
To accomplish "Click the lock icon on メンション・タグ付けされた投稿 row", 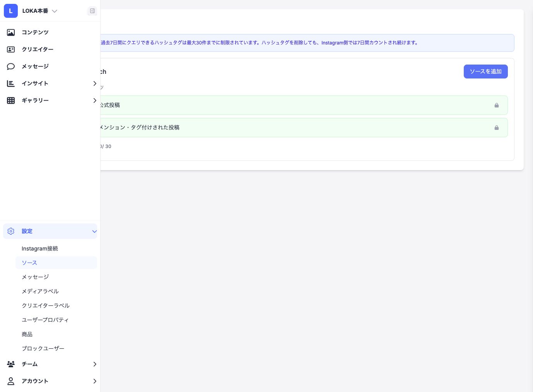I will tap(497, 128).
